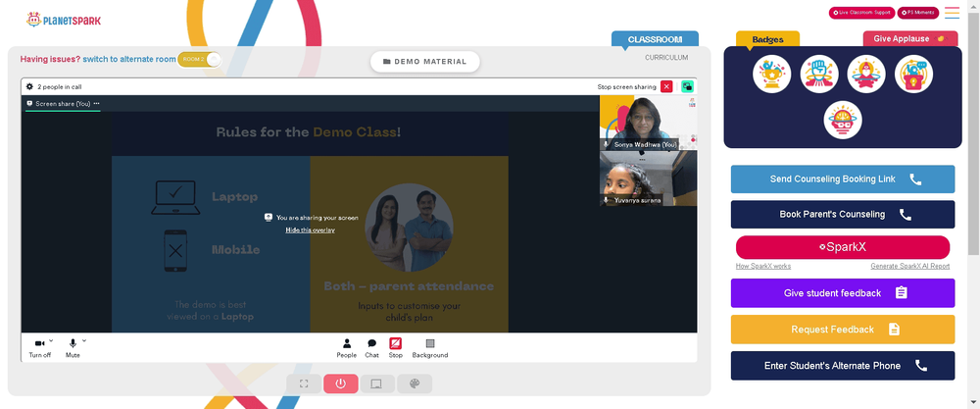Click Generate SparkX AI Report
The width and height of the screenshot is (980, 409).
tap(910, 267)
